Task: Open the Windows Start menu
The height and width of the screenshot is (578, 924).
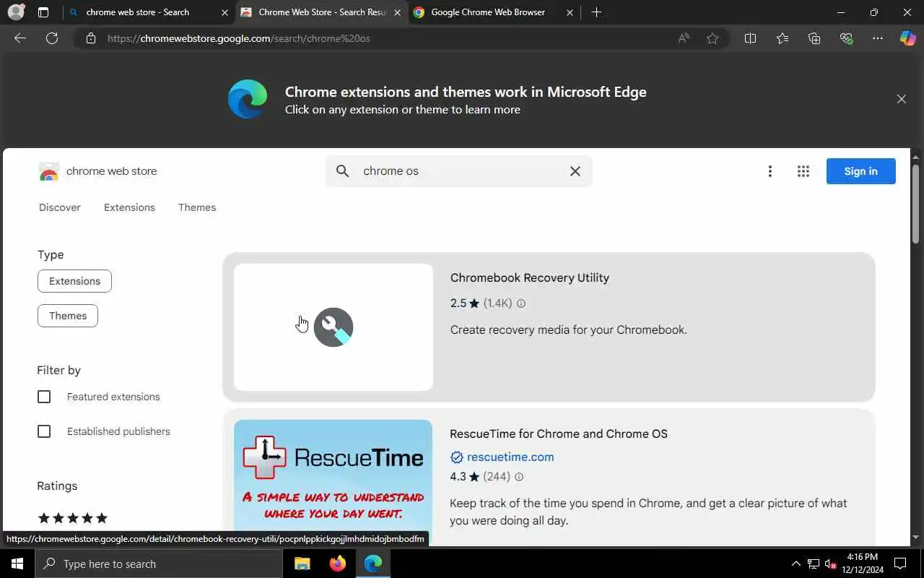Action: (x=17, y=564)
